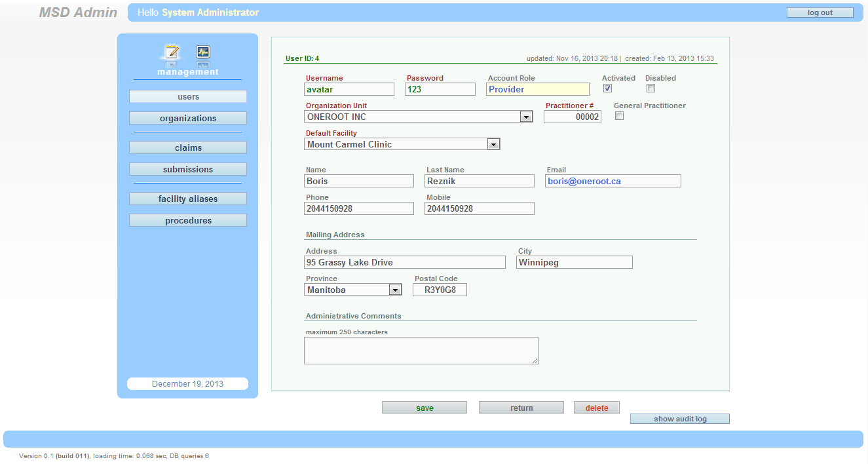This screenshot has width=868, height=464.
Task: Click the Version 0.1 footer text
Action: pyautogui.click(x=114, y=455)
